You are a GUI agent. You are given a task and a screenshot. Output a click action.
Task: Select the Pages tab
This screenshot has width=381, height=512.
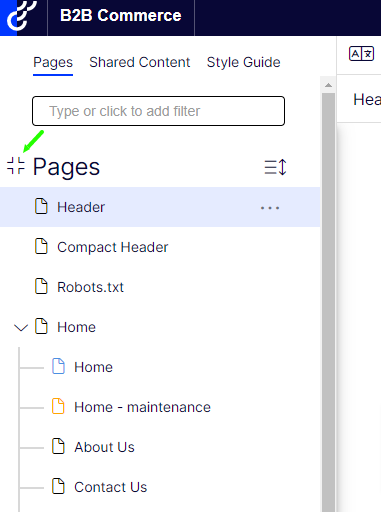point(53,63)
